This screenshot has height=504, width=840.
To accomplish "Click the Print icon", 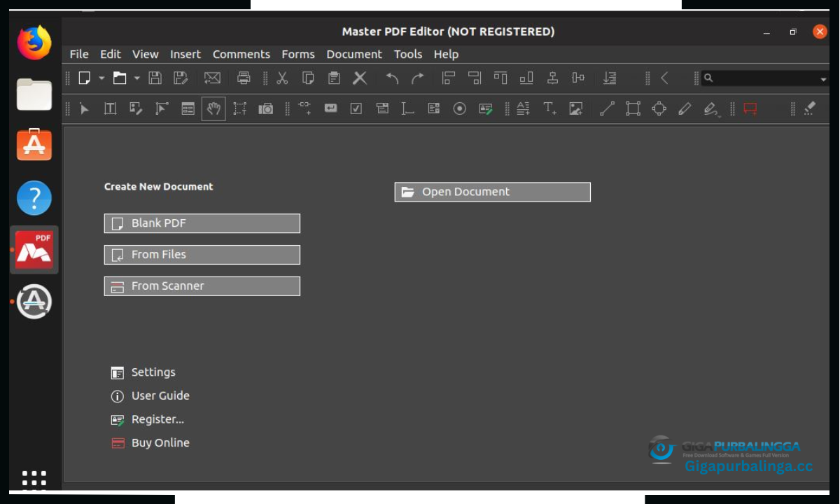I will pyautogui.click(x=244, y=78).
